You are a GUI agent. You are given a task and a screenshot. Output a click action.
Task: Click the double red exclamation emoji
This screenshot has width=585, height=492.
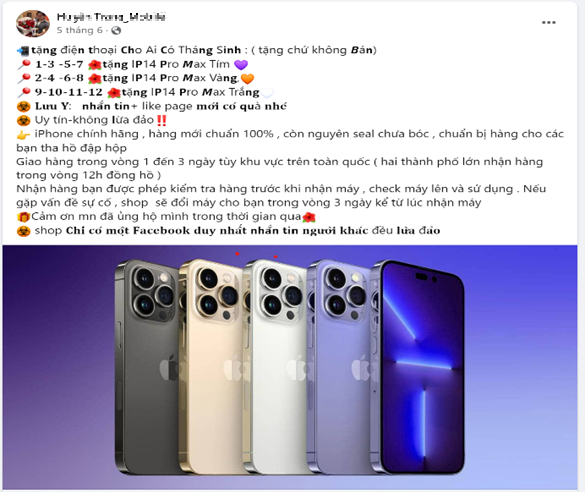coord(162,120)
